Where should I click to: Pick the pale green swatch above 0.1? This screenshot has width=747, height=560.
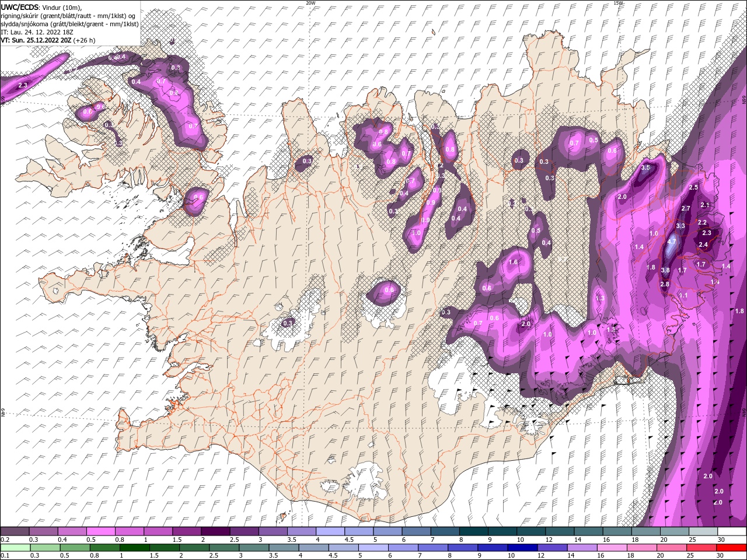click(x=15, y=548)
